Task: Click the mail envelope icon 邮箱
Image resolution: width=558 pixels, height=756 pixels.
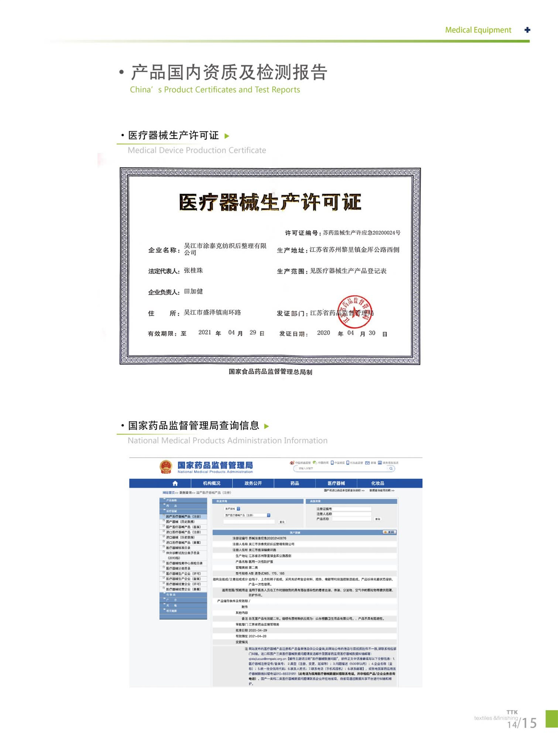Action: [368, 463]
